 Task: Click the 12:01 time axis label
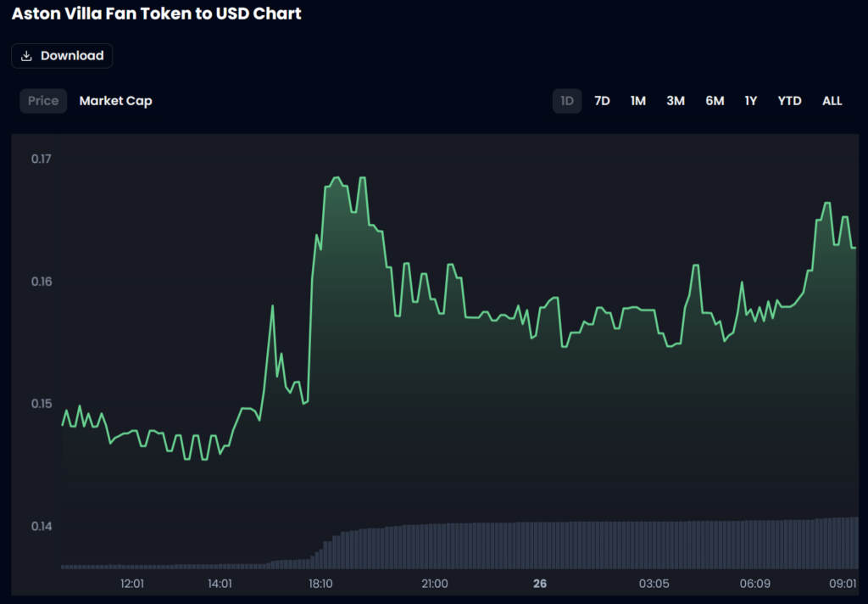pyautogui.click(x=132, y=584)
